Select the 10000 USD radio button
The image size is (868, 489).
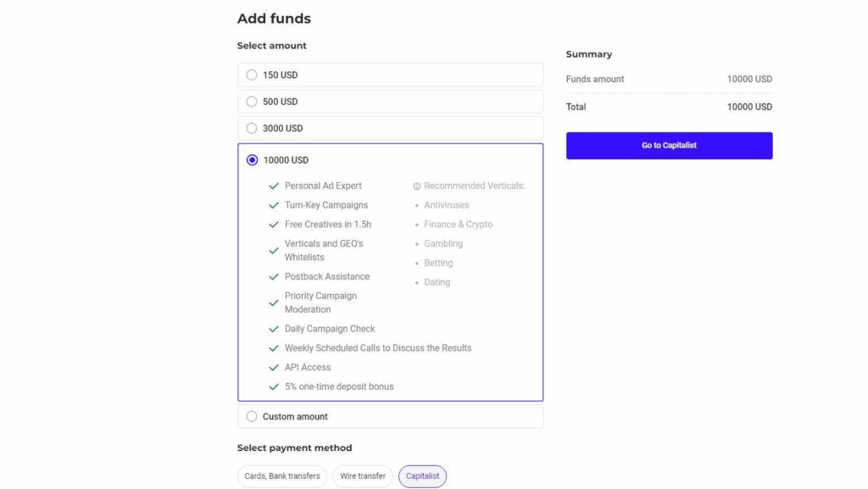252,160
